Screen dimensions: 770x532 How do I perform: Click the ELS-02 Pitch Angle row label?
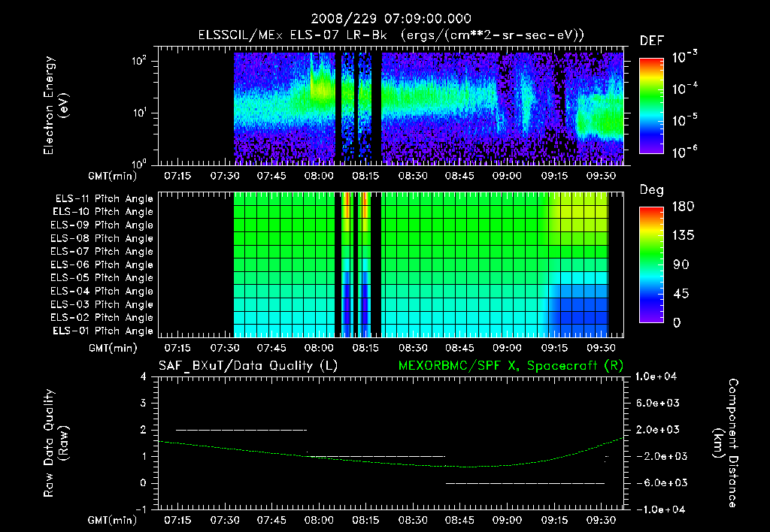[102, 318]
